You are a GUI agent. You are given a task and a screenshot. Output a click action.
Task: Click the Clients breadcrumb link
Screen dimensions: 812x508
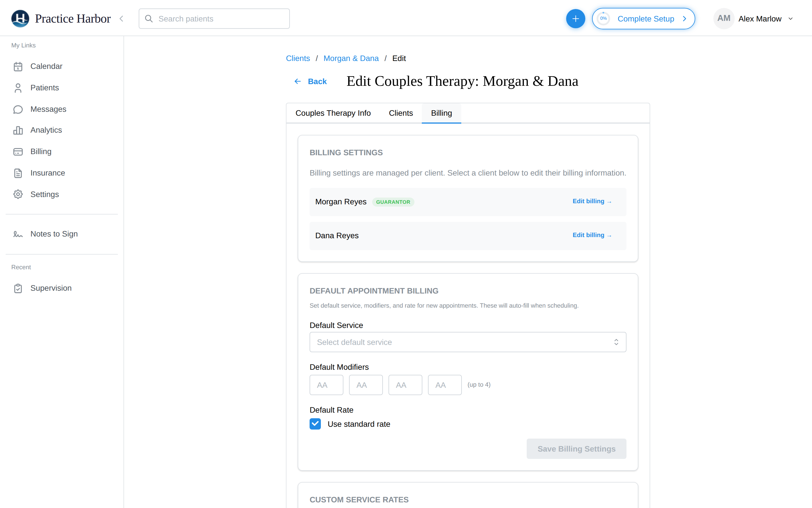coord(298,58)
